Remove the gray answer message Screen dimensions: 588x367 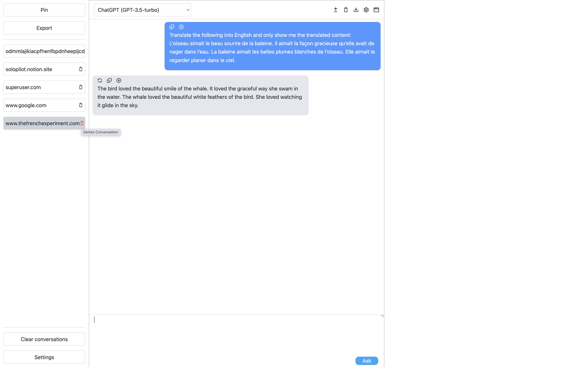coord(119,80)
